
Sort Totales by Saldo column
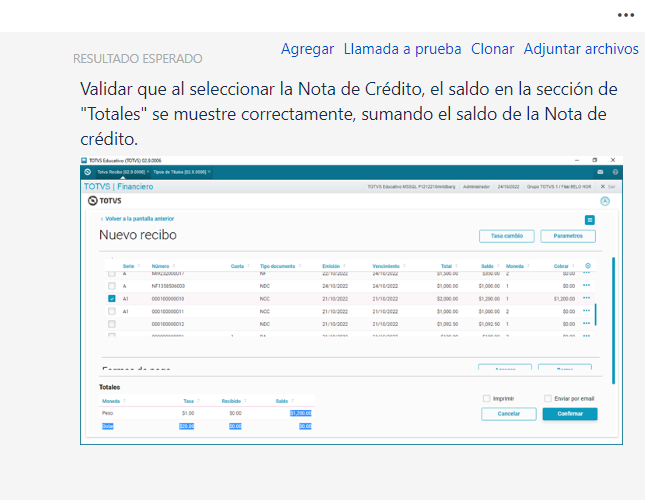tap(284, 401)
